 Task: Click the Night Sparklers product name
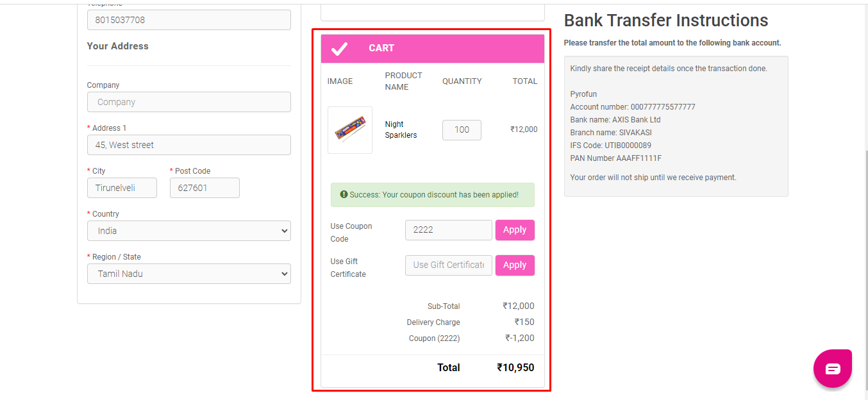[x=401, y=129]
